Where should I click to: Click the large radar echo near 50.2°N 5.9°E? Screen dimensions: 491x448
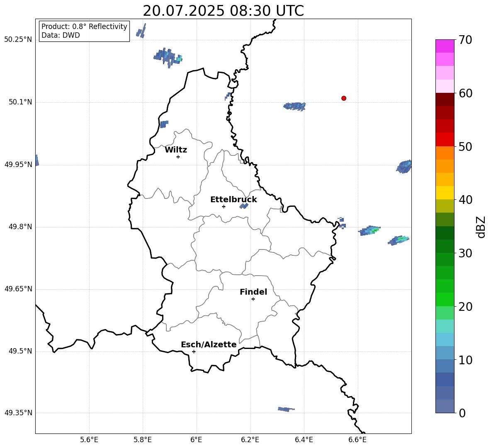coord(168,57)
